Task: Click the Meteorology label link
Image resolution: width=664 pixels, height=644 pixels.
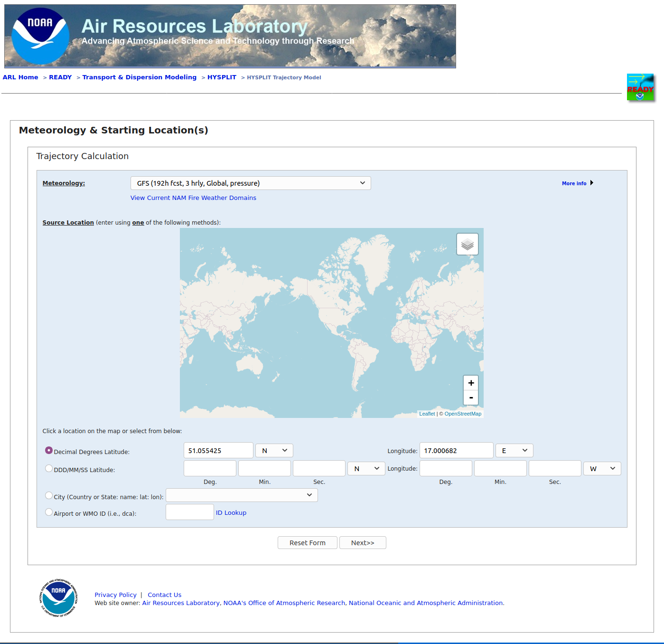Action: coord(64,183)
